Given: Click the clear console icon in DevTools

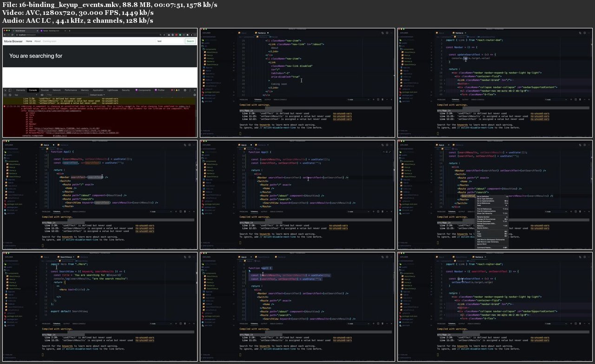Looking at the screenshot, I should [x=11, y=95].
